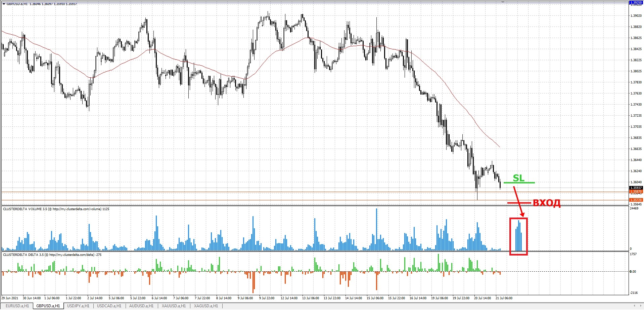Screen dimensions: 644x310
Task: Click the 0.00 zero level on the delta scale
Action: [633, 272]
